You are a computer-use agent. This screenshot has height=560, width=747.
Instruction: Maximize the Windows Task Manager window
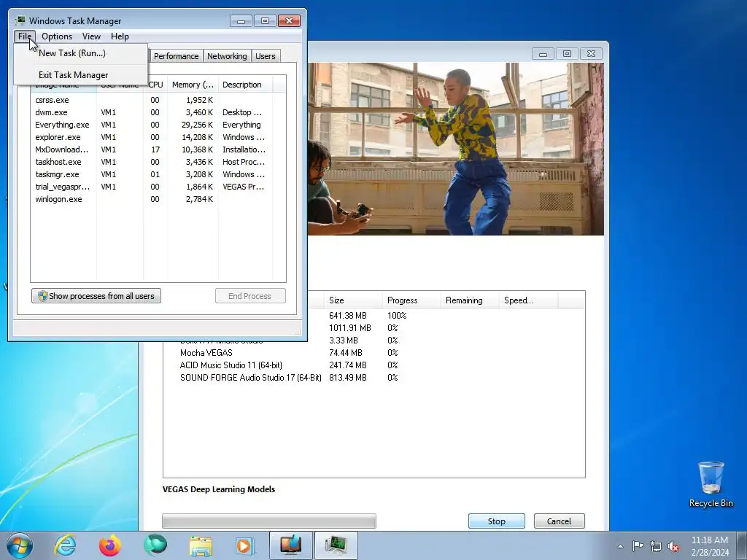[x=265, y=21]
